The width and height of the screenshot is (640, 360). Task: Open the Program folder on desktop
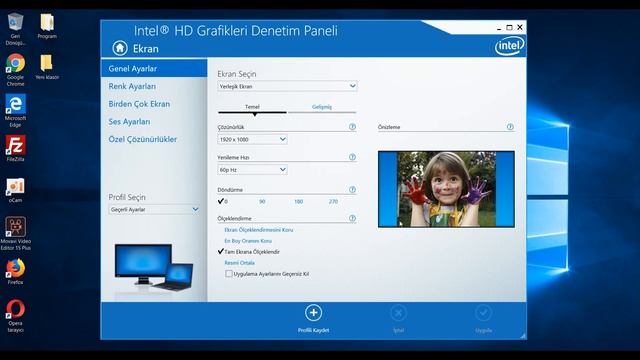47,26
